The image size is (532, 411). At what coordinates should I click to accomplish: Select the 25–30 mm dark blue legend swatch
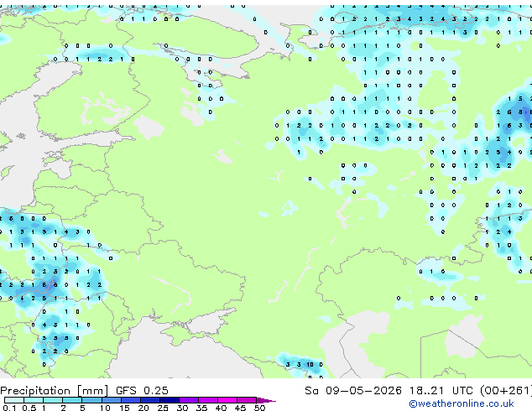[170, 400]
